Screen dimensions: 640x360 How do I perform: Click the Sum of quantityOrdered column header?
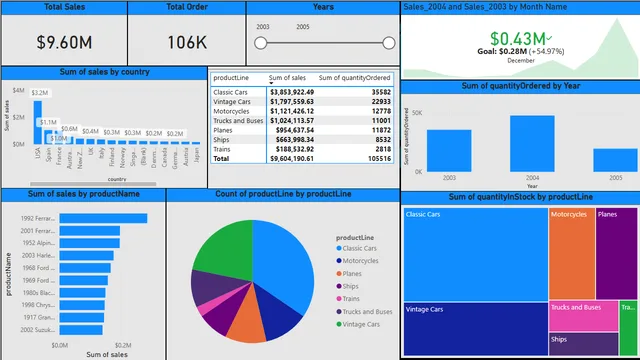354,78
